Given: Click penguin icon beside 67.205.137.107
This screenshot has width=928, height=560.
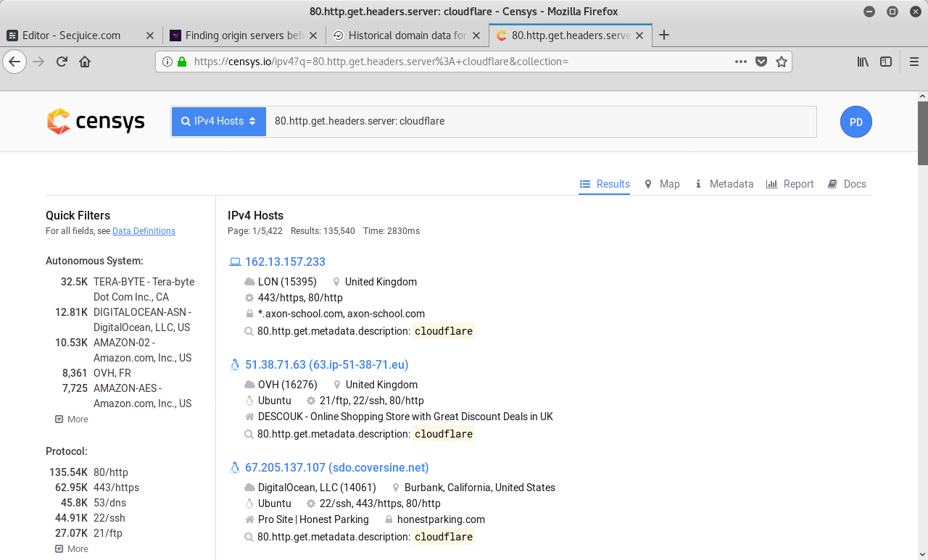Looking at the screenshot, I should tap(235, 468).
